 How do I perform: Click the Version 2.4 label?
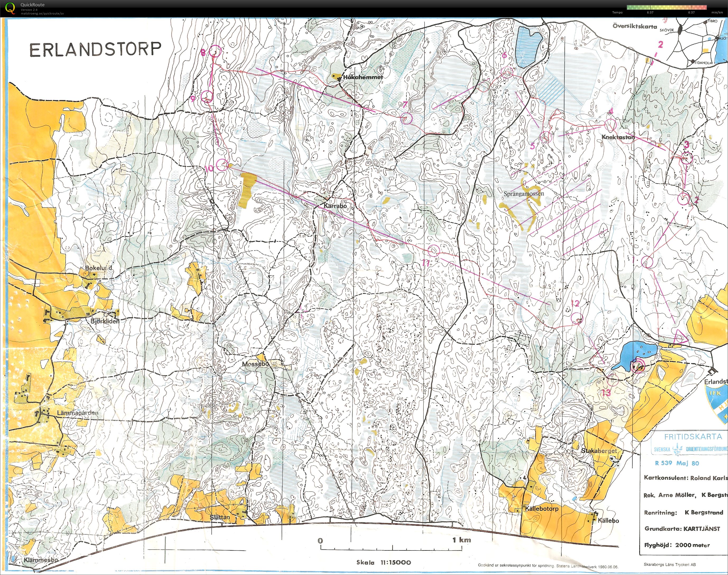pos(29,10)
